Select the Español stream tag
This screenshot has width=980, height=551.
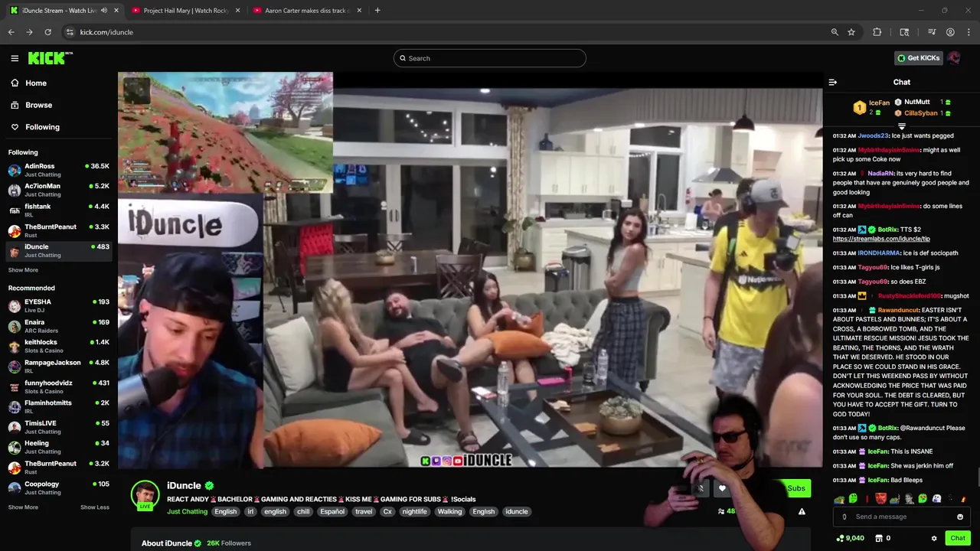click(332, 511)
